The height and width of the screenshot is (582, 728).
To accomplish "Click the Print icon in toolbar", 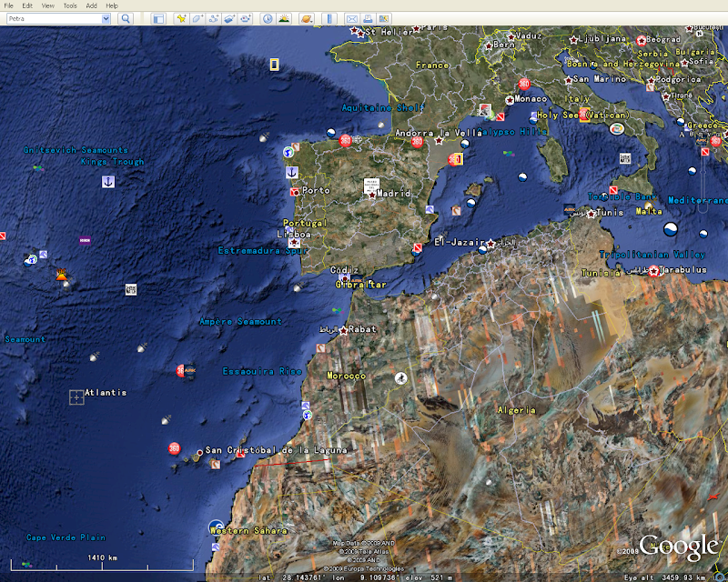I will [x=368, y=18].
